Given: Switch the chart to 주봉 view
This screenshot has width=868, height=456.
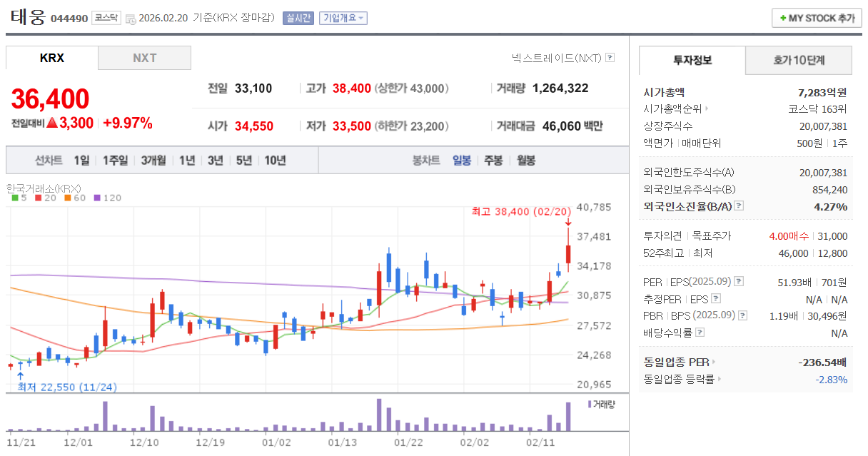Looking at the screenshot, I should pyautogui.click(x=493, y=161).
